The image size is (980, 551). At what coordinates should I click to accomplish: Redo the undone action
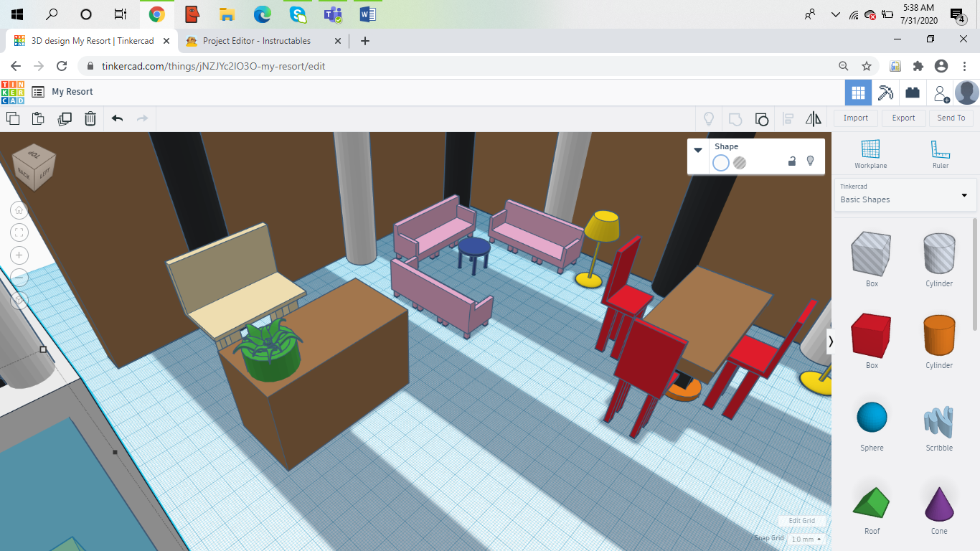pos(142,118)
